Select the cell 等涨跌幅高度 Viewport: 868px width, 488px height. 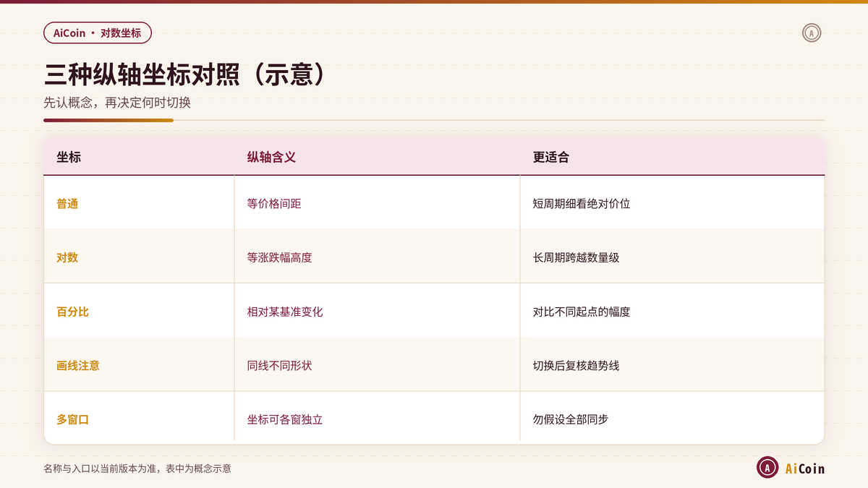(279, 257)
